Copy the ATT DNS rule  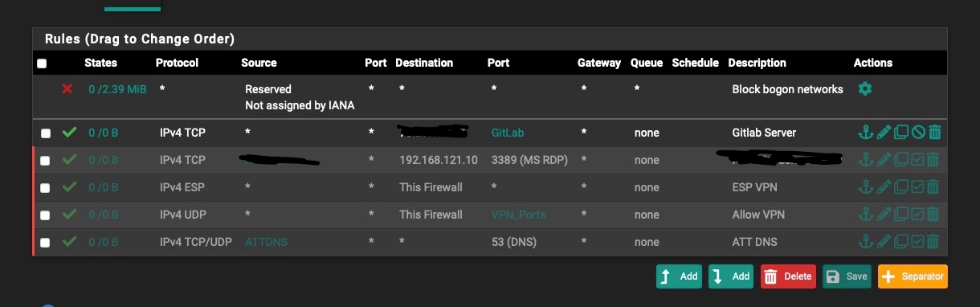(900, 242)
